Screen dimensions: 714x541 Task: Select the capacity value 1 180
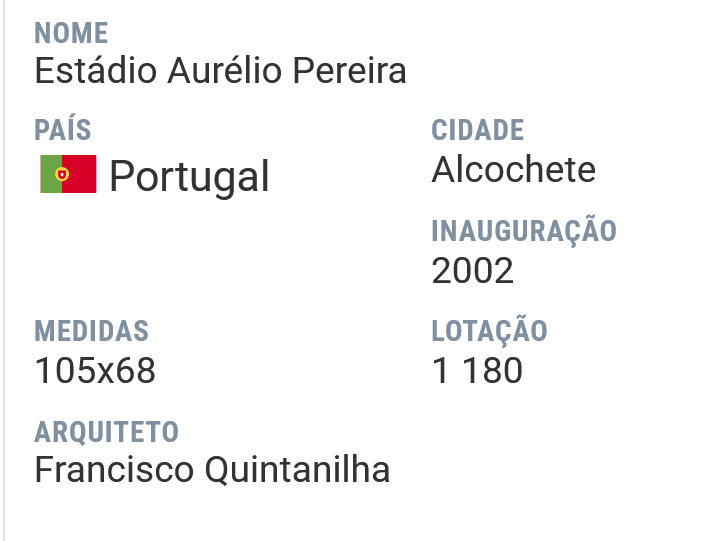tap(477, 370)
